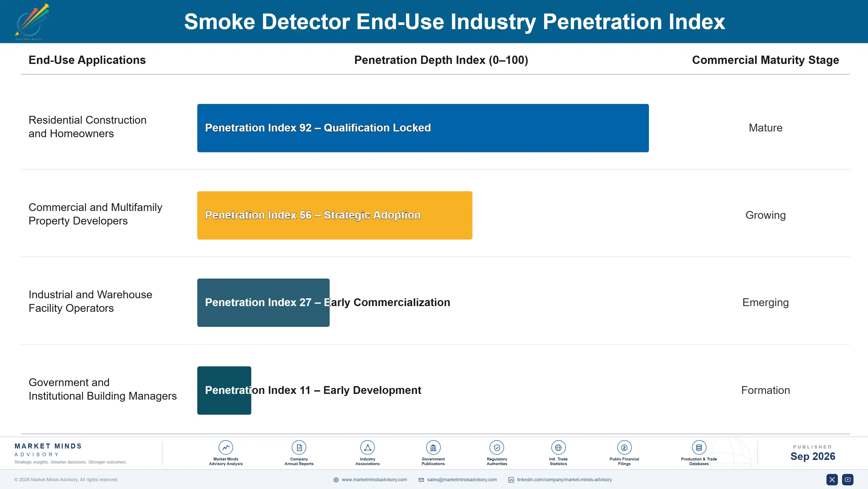Click the 'MARKET MINDS ADVISORY' footer wordmark

click(x=48, y=450)
